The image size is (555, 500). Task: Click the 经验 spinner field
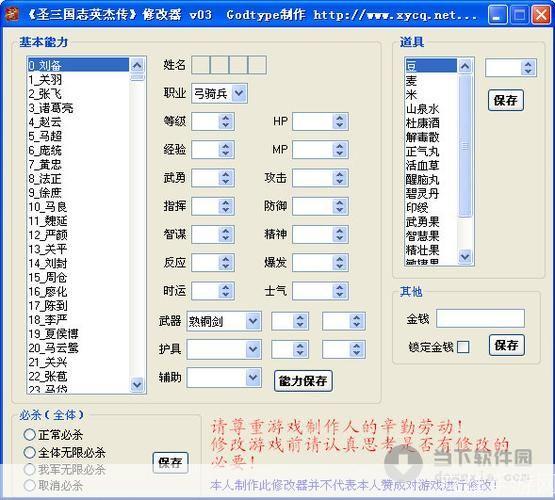tap(212, 150)
